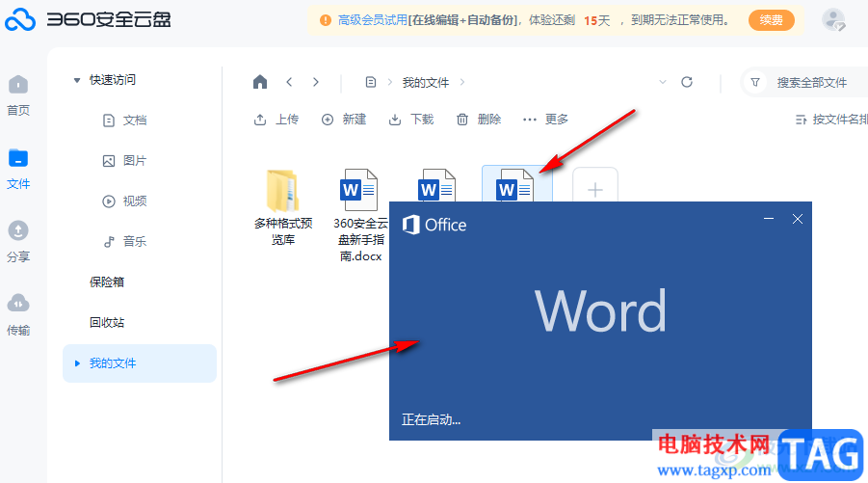The width and height of the screenshot is (868, 483).
Task: Expand the 我的文件 tree arrow
Action: coord(77,363)
